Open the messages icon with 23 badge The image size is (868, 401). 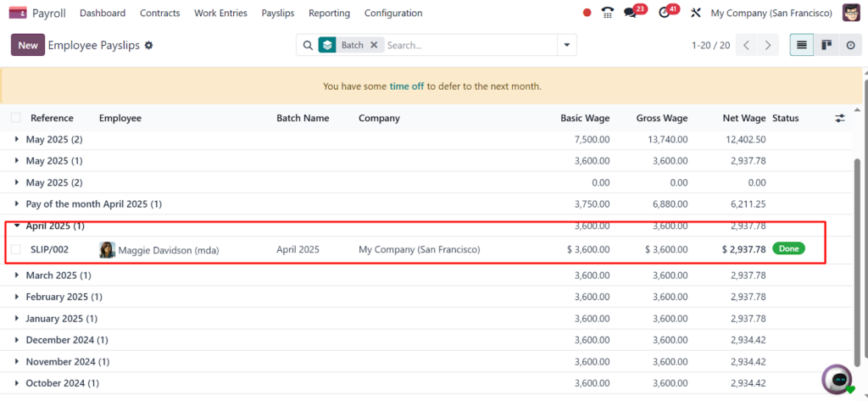click(631, 13)
